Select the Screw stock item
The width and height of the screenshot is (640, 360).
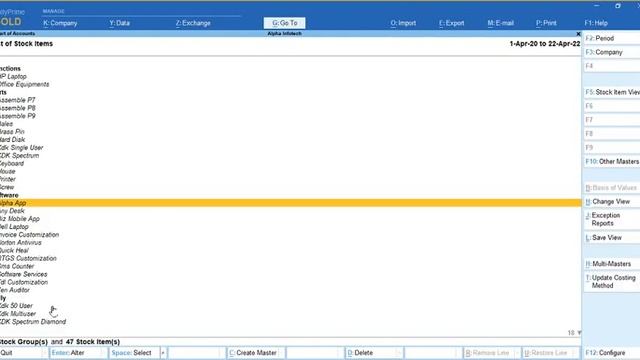coord(7,187)
